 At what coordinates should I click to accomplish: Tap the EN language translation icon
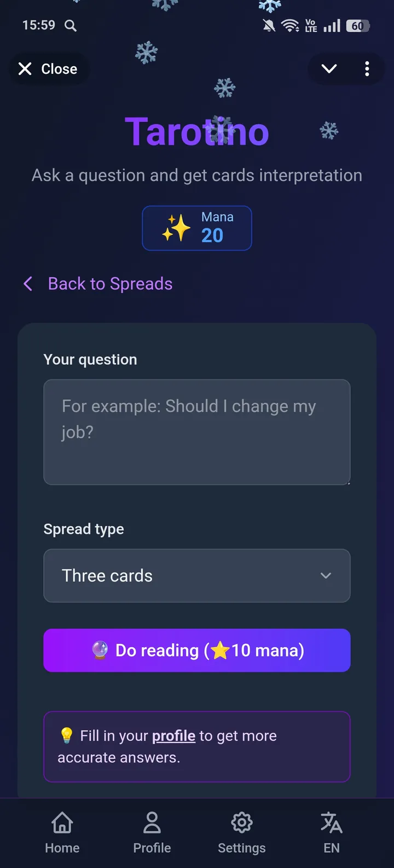(331, 822)
